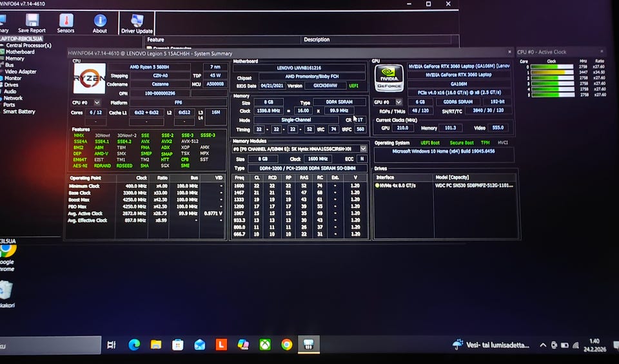The width and height of the screenshot is (619, 364).
Task: Open Google Chrome from taskbar
Action: tap(286, 345)
